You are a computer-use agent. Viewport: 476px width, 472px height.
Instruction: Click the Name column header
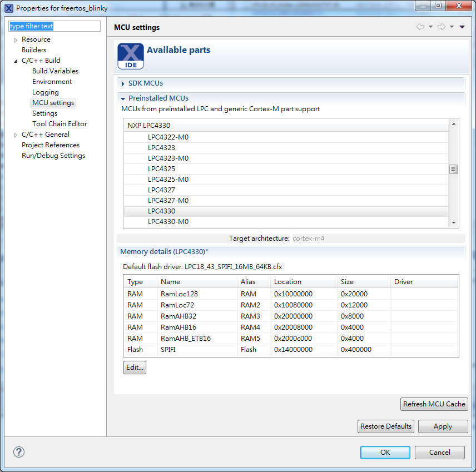[x=197, y=282]
